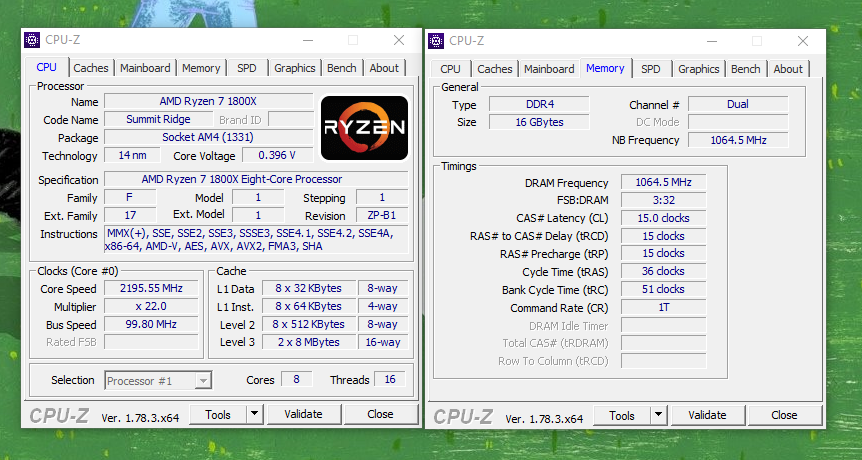This screenshot has width=862, height=460.
Task: Open SPD tab in right CPU-Z window
Action: pos(651,69)
